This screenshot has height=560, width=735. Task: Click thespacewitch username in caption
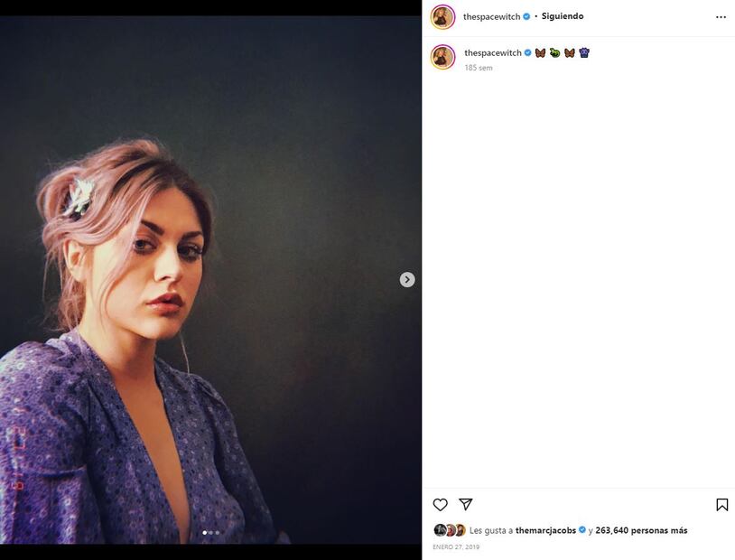pyautogui.click(x=493, y=53)
